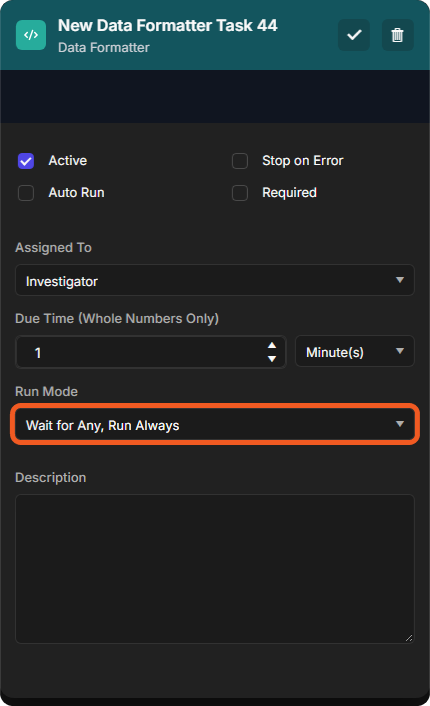Click the Data Formatter subtitle text
Screen dimensions: 430x706
pos(104,47)
